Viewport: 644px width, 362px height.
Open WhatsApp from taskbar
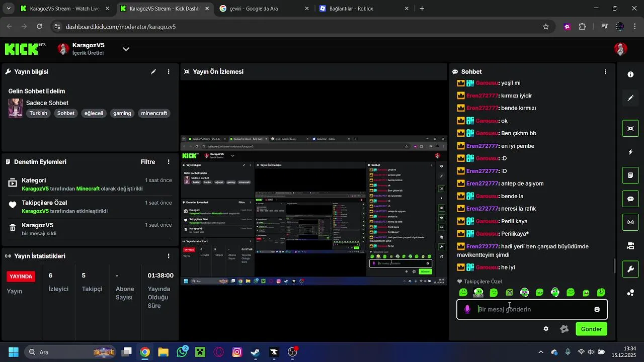[182, 352]
